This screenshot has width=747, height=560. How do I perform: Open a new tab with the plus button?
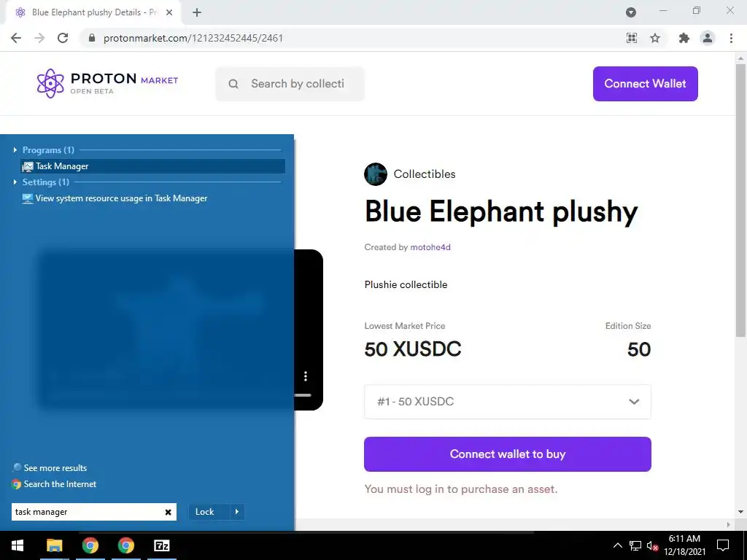[197, 12]
